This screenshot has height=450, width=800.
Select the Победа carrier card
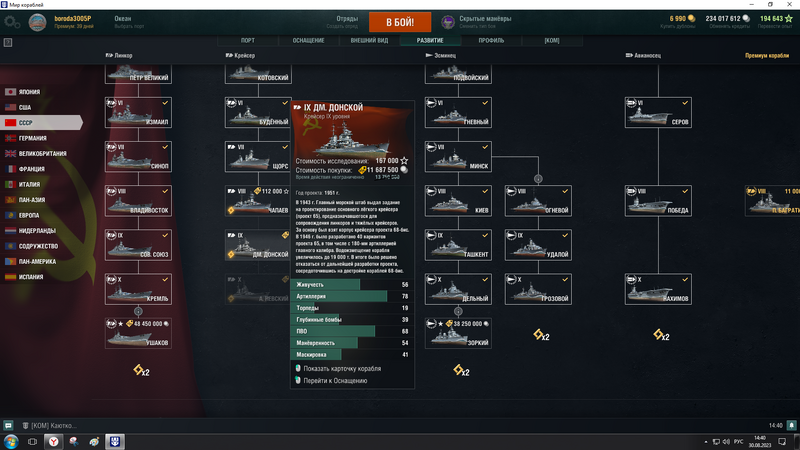[x=658, y=201]
